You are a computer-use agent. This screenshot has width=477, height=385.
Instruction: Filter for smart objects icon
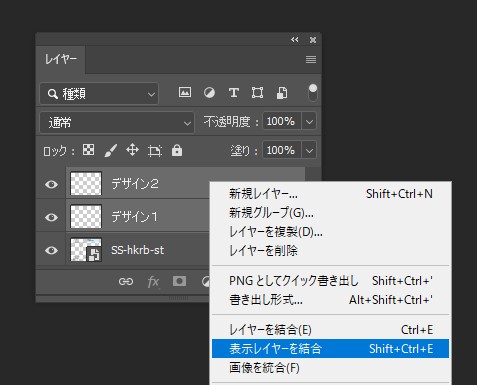(282, 93)
